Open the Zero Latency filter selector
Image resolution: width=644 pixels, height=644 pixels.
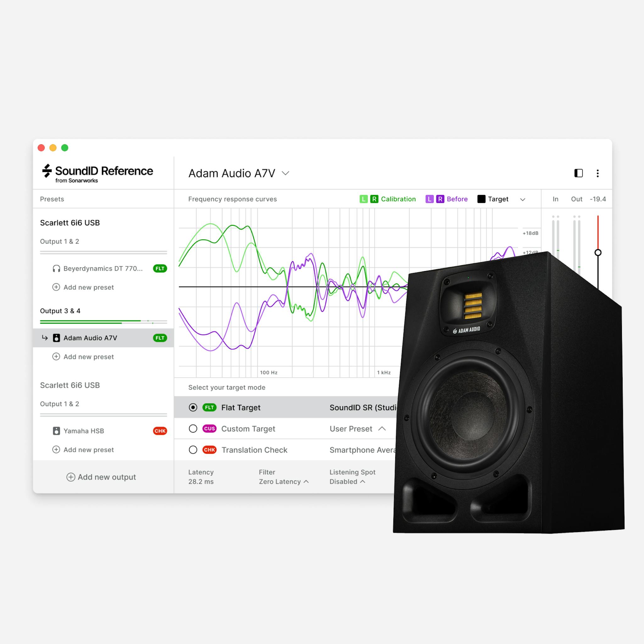coord(283,481)
